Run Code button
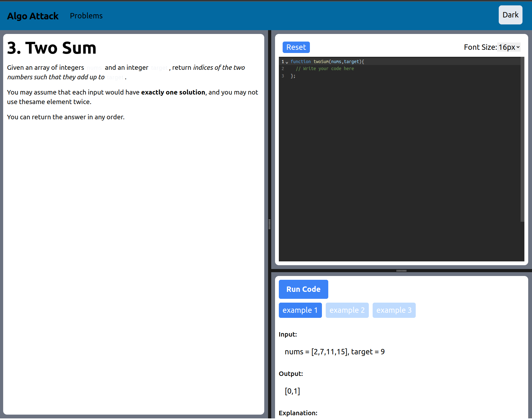The width and height of the screenshot is (532, 420). pos(303,289)
